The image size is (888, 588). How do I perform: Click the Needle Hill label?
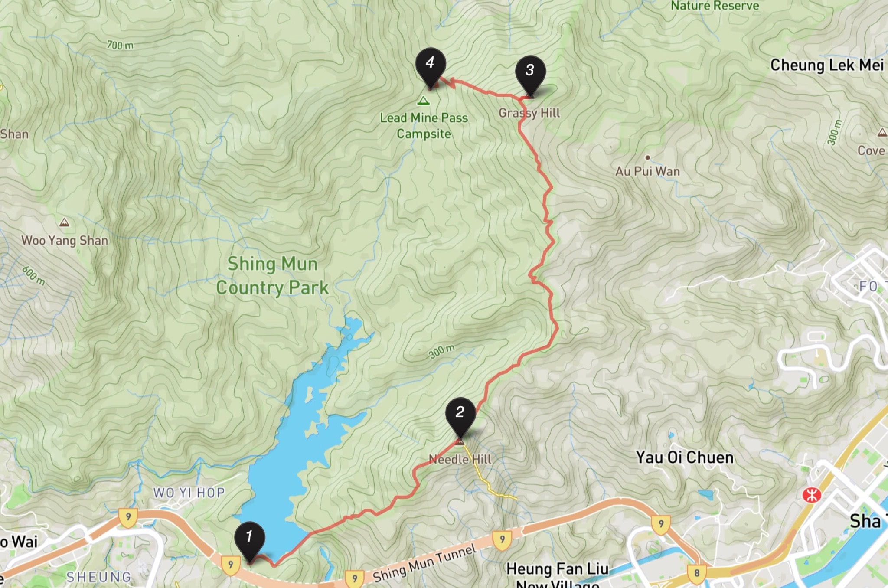(x=460, y=459)
